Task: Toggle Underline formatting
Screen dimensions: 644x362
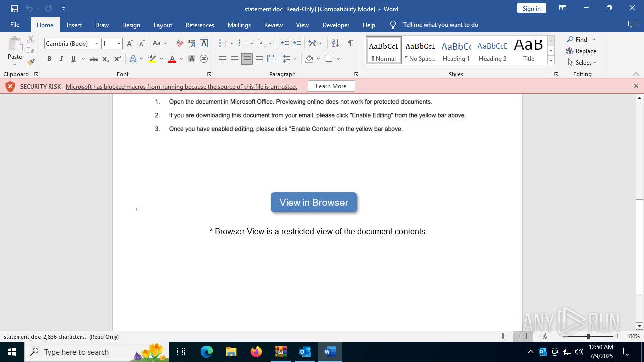Action: point(73,59)
